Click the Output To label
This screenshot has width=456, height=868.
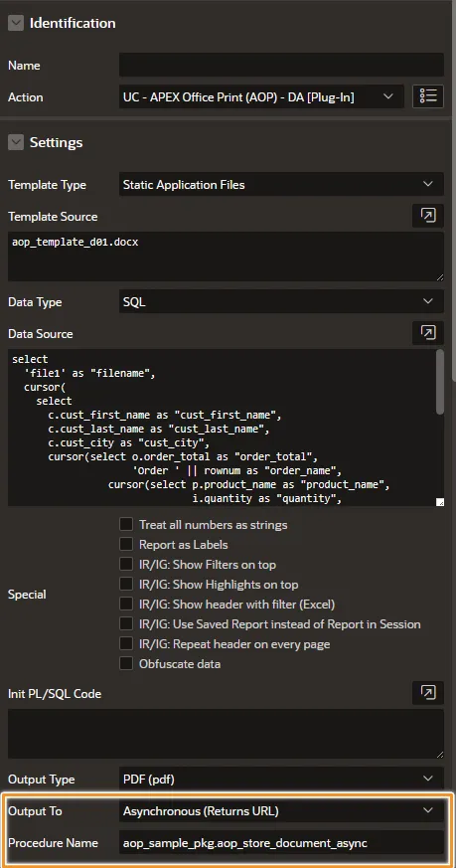(35, 811)
